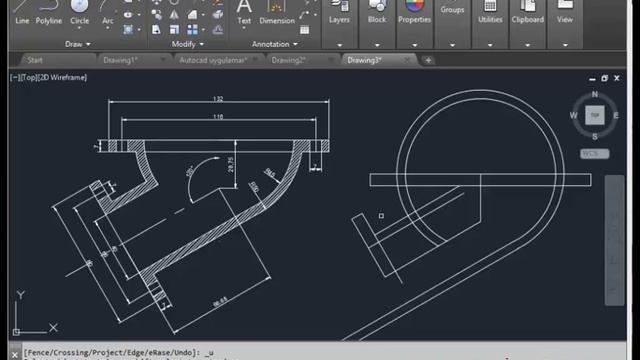Viewport: 640px width, 360px height.
Task: Click the TOP face of ViewCube
Action: coord(595,116)
